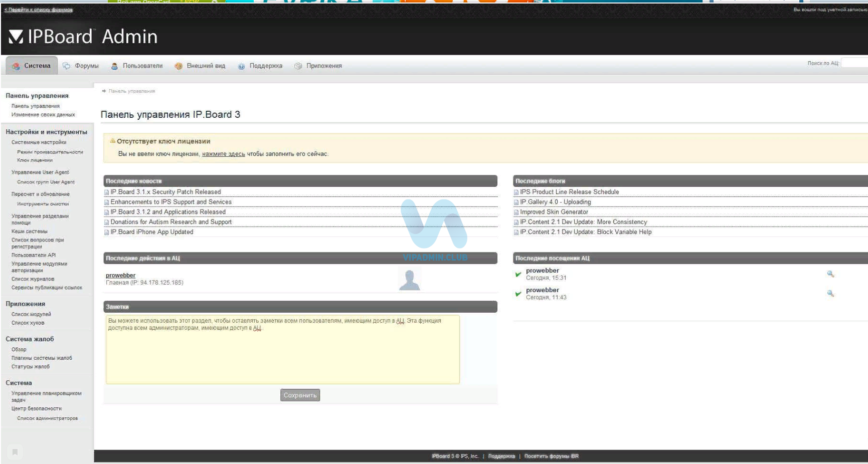The width and height of the screenshot is (868, 464).
Task: Focus the Поиск по АЦ search field
Action: [x=854, y=63]
